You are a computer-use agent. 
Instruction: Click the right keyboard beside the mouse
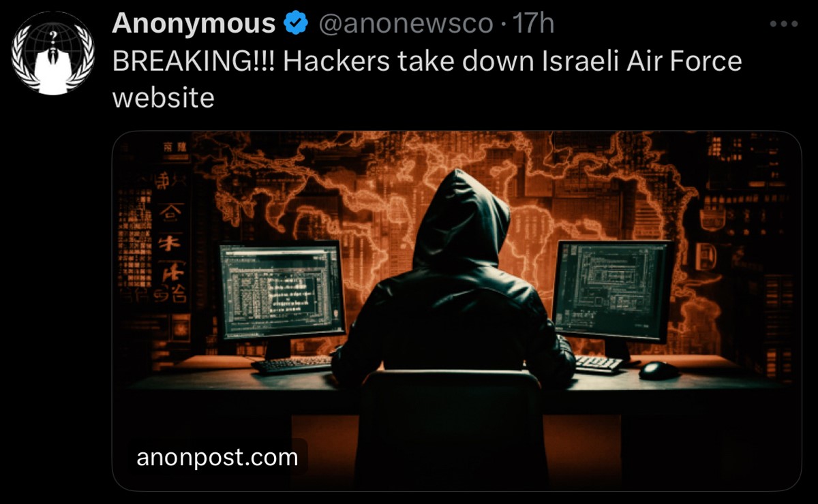pos(598,364)
